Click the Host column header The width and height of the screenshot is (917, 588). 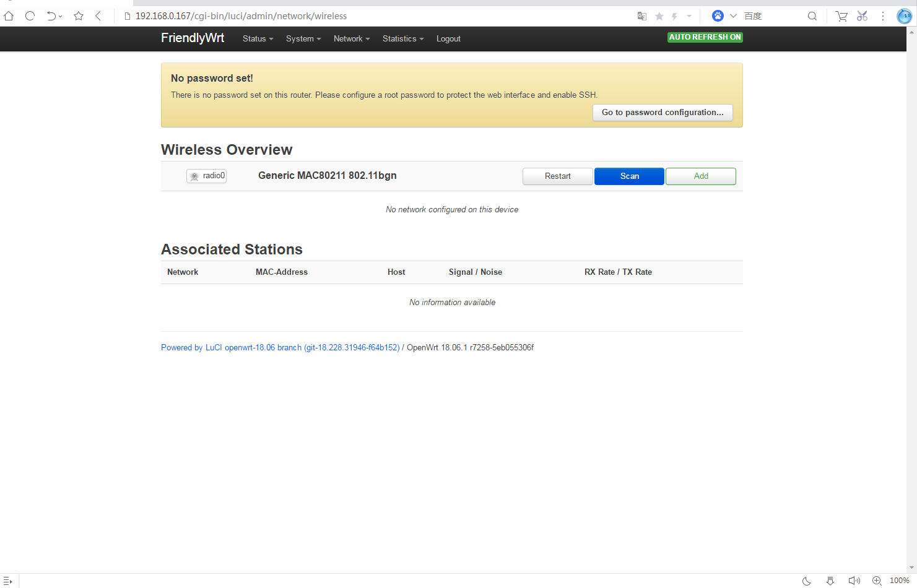coord(396,272)
